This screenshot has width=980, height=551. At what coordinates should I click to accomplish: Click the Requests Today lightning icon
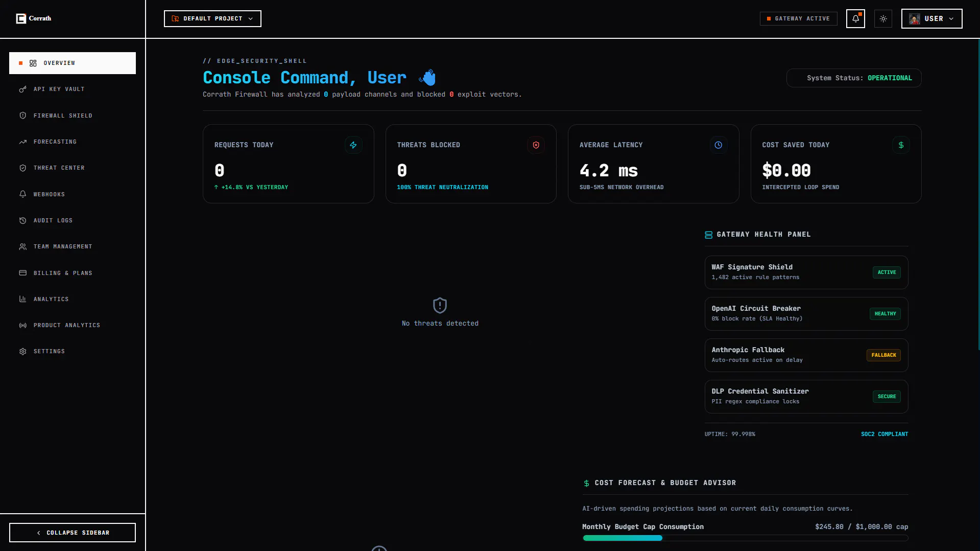[x=353, y=145]
